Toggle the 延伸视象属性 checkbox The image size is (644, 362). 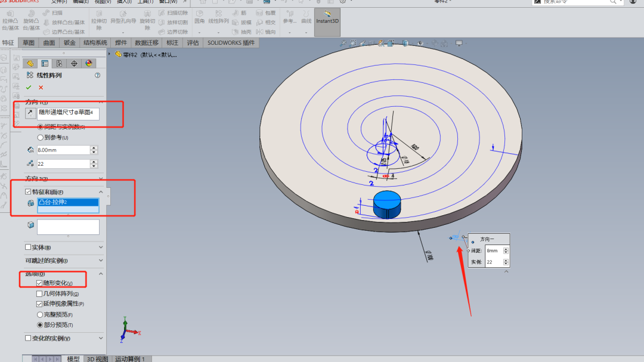(x=39, y=304)
